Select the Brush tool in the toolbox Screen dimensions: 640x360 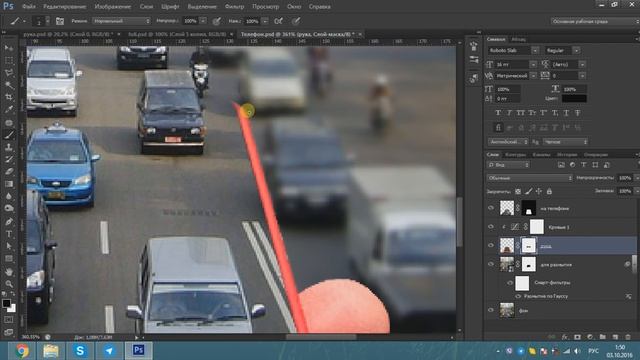click(x=9, y=134)
